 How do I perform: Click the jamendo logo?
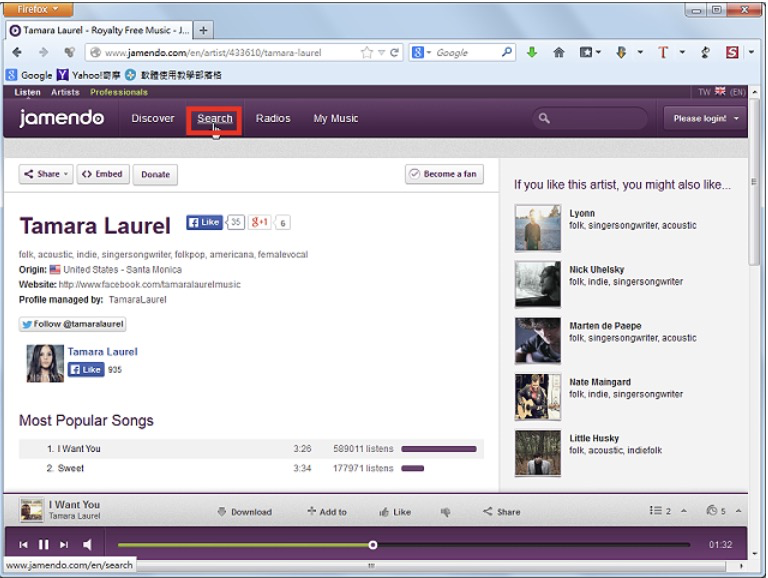61,118
